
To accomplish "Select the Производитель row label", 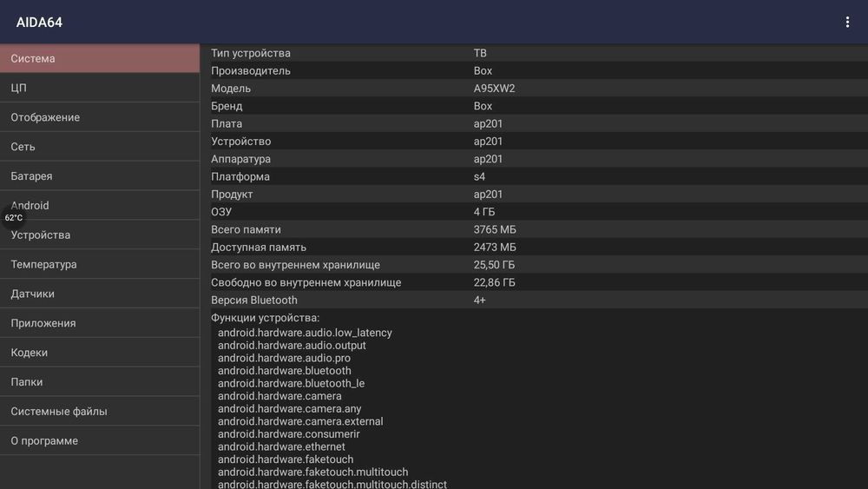I will pyautogui.click(x=250, y=70).
